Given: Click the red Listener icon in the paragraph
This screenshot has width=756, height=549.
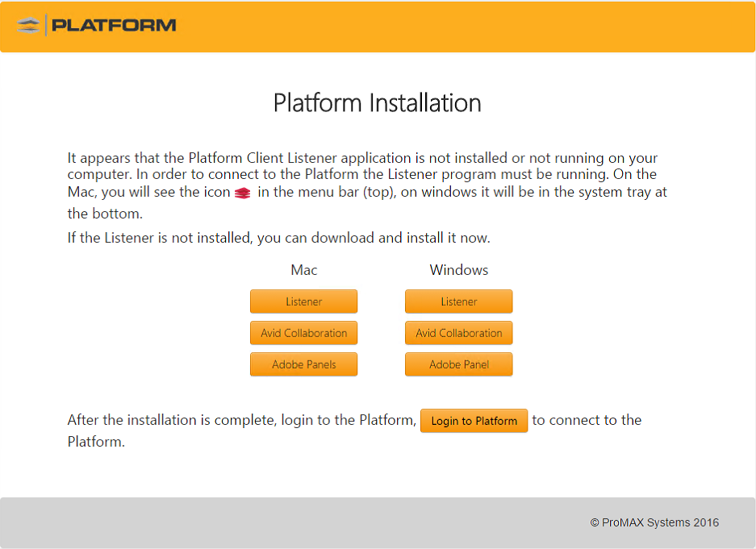Looking at the screenshot, I should pos(243,193).
